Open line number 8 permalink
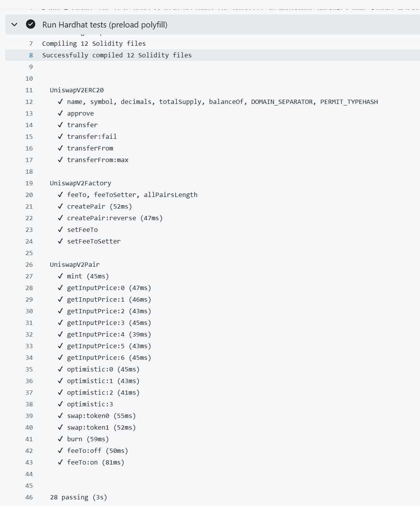 tap(31, 55)
